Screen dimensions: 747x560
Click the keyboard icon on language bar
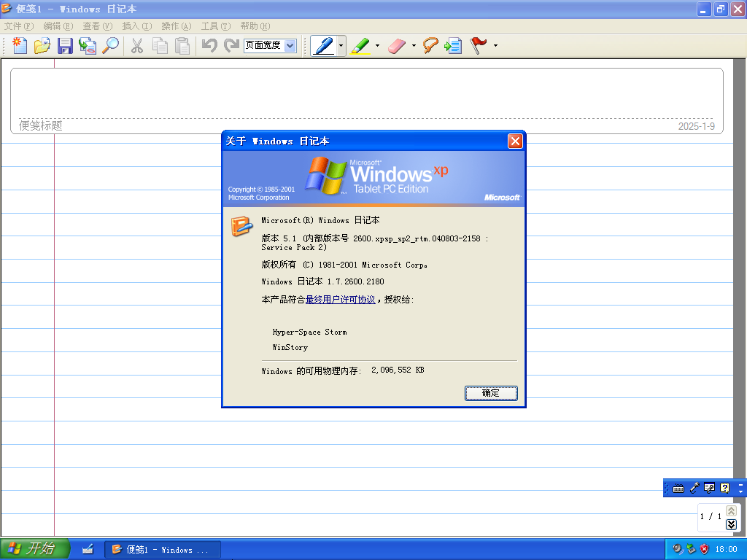click(678, 488)
